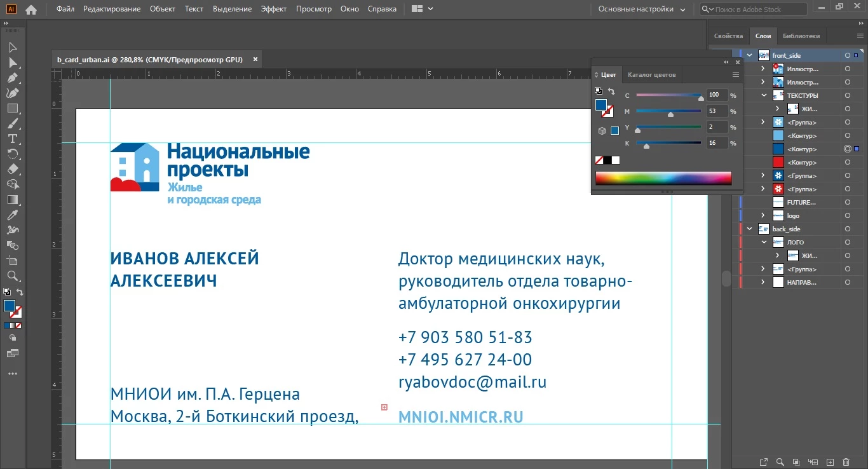Collapse Color panel with double arrows
This screenshot has height=469, width=868.
point(726,62)
